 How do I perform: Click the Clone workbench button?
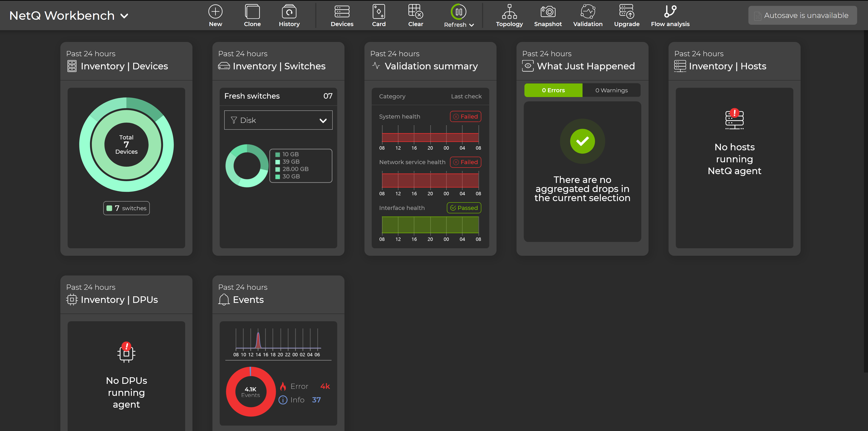click(x=252, y=15)
